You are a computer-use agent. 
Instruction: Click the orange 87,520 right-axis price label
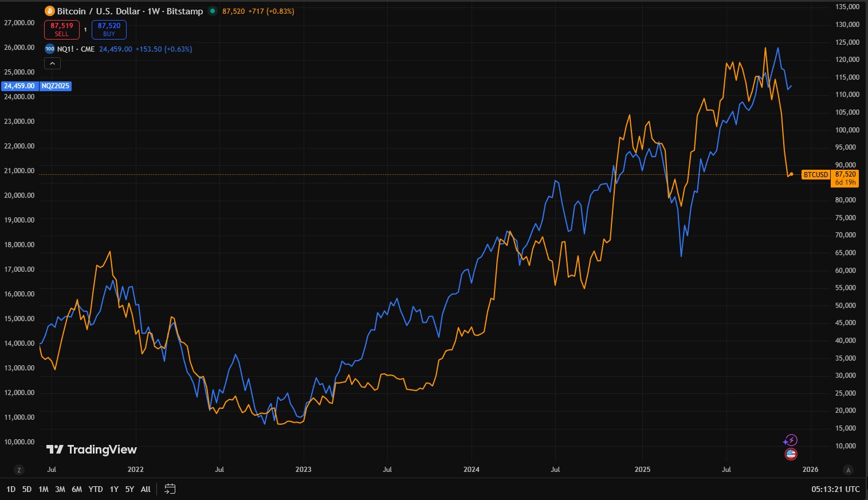846,174
